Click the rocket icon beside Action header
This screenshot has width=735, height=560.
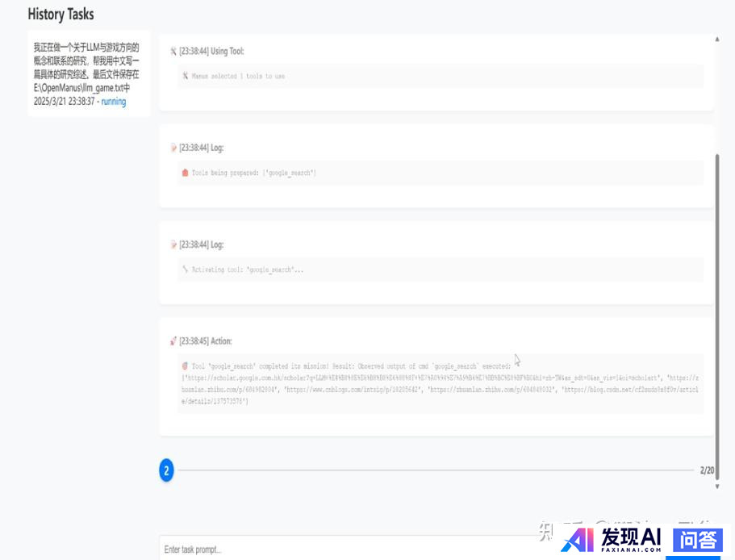click(x=173, y=341)
